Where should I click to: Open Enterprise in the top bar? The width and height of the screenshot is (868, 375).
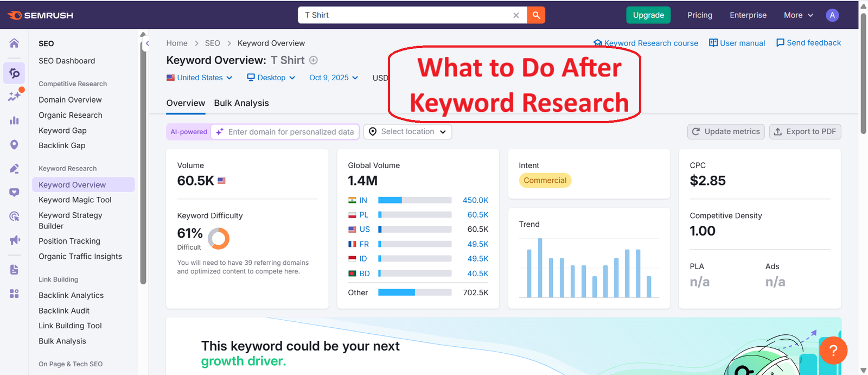coord(748,15)
